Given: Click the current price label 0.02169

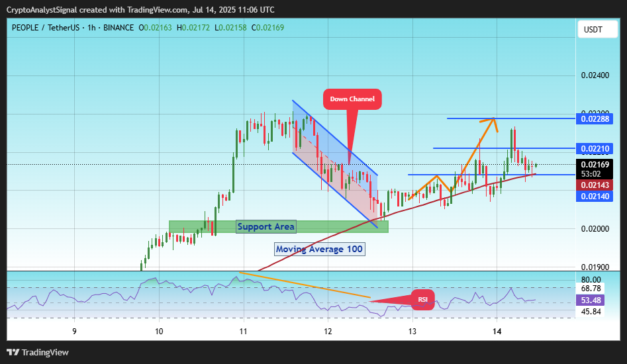Looking at the screenshot, I should [x=595, y=164].
